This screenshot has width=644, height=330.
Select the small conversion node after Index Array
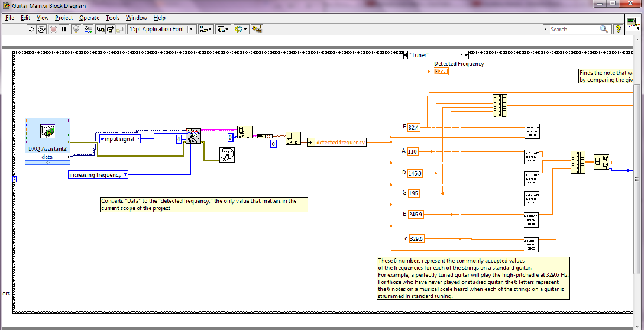coord(265,136)
